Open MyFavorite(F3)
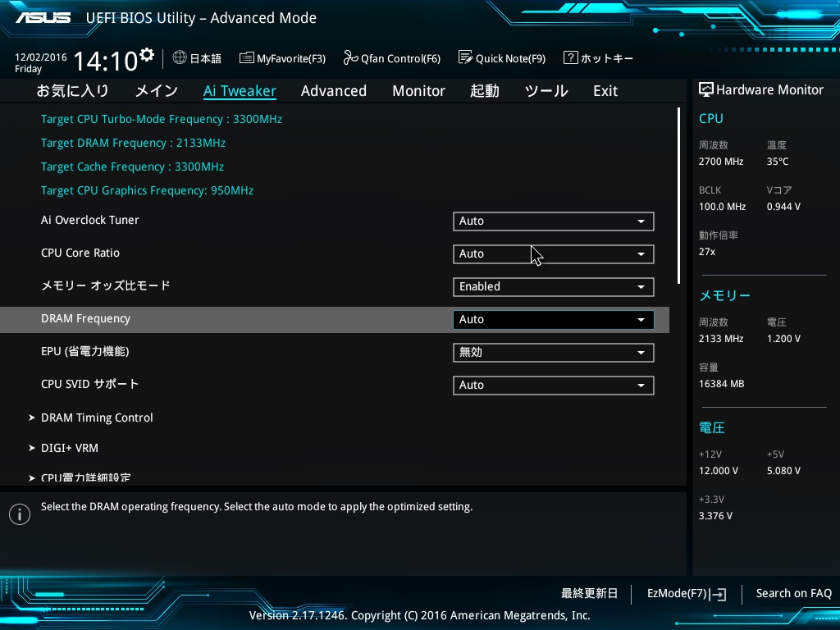Image resolution: width=840 pixels, height=630 pixels. coord(282,58)
